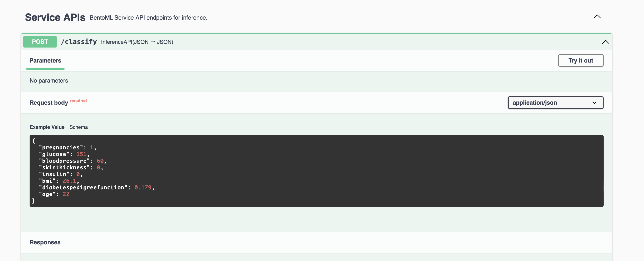Click the "glucose": 151 line in the example
Viewport: 644px width, 261px height.
coord(64,154)
